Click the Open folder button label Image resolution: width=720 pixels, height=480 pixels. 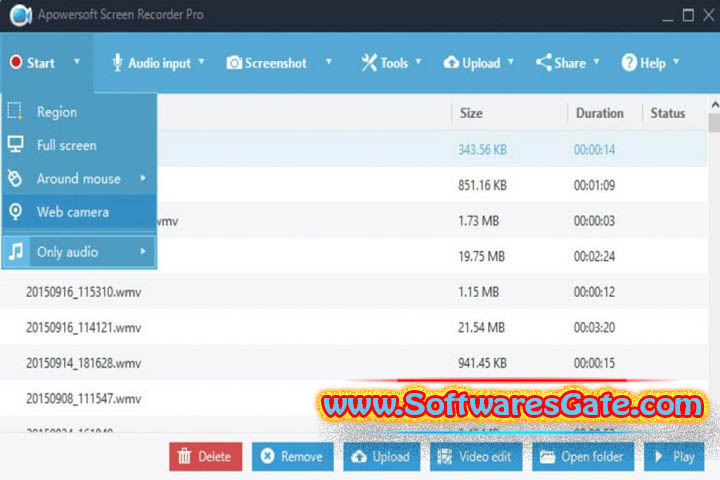click(592, 457)
